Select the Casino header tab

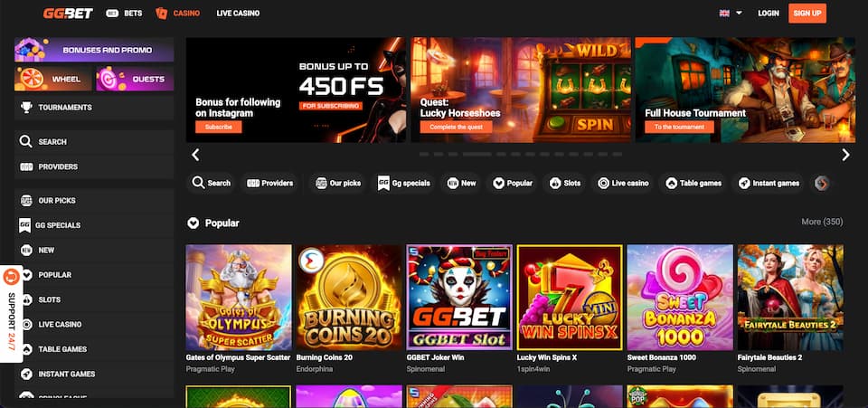pos(178,14)
